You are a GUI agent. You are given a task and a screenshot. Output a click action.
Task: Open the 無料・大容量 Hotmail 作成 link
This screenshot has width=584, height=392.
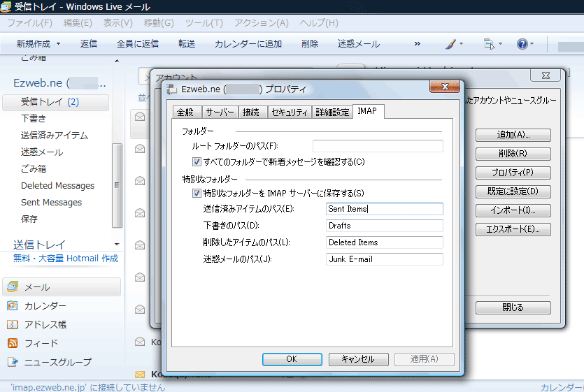[66, 258]
